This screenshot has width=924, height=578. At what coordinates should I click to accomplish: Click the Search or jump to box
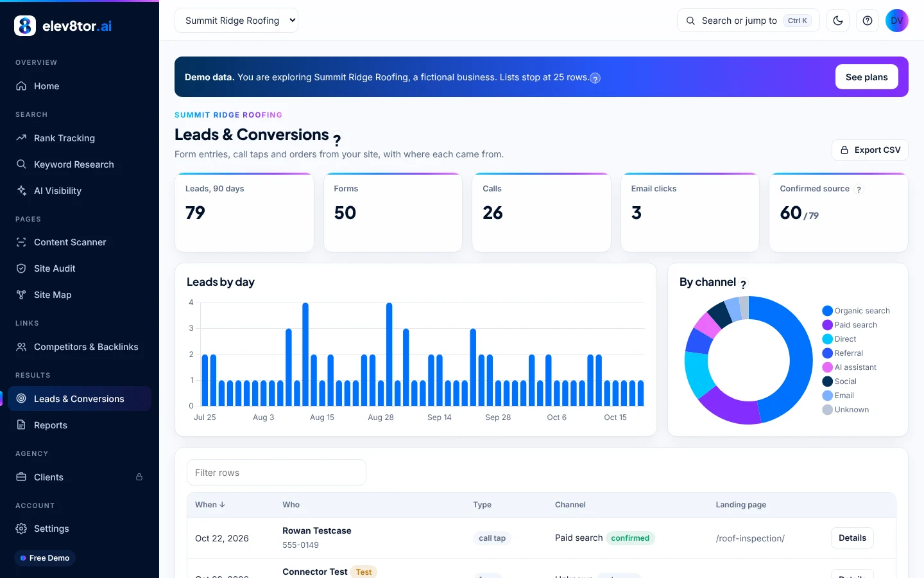click(748, 21)
